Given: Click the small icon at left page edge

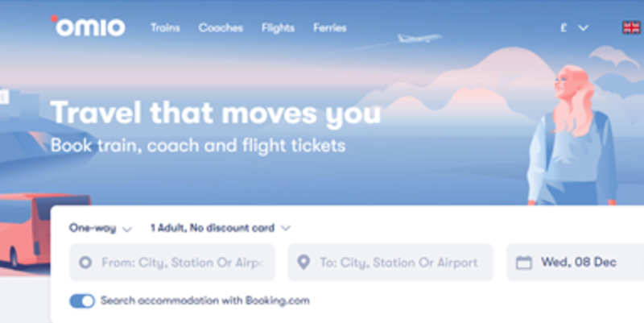Looking at the screenshot, I should click(x=4, y=97).
